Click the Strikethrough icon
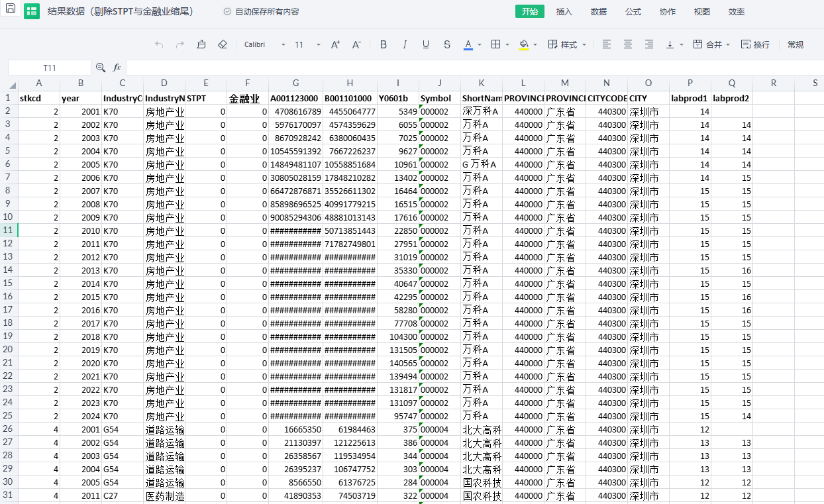This screenshot has width=824, height=504. coord(447,44)
